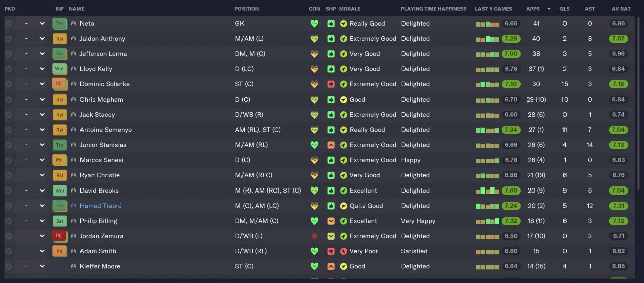The height and width of the screenshot is (283, 644).
Task: Sort by the POSITION column header
Action: 247,9
